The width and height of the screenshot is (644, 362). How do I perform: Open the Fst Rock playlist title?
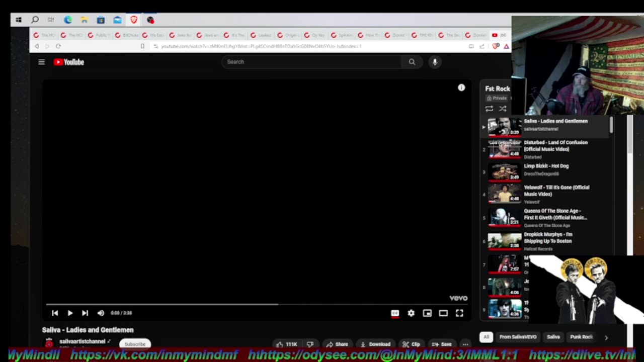click(x=498, y=88)
